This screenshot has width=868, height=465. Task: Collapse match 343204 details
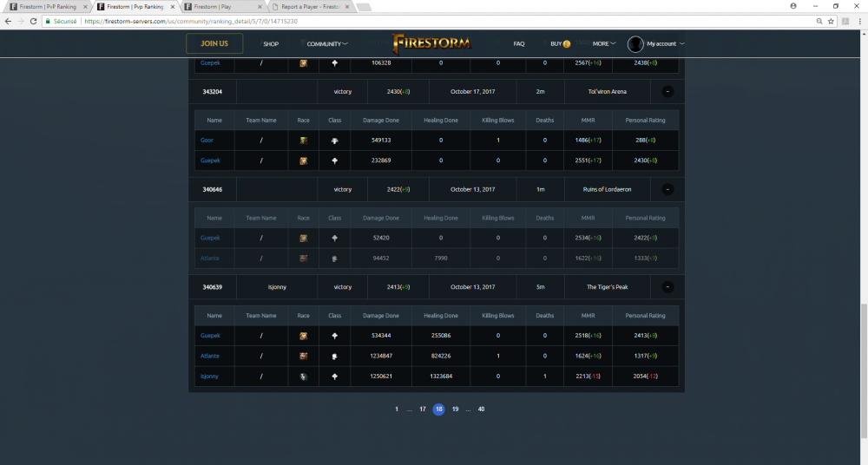(667, 92)
